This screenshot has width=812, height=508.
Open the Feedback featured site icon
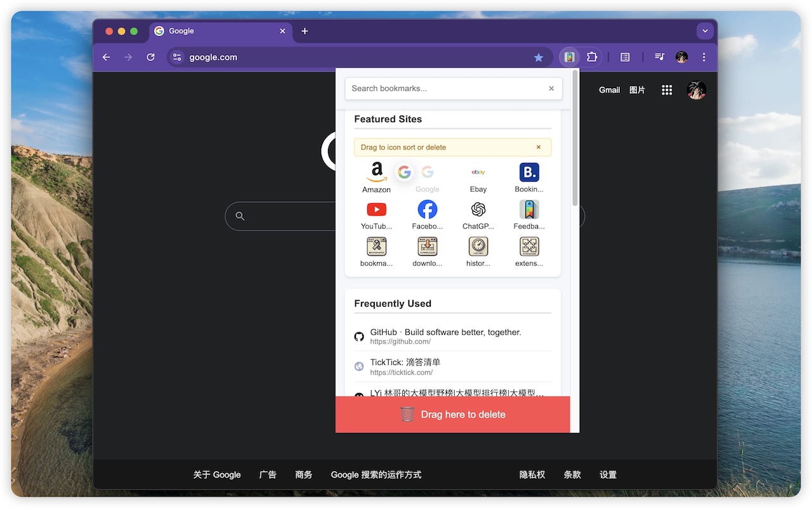[x=529, y=209]
